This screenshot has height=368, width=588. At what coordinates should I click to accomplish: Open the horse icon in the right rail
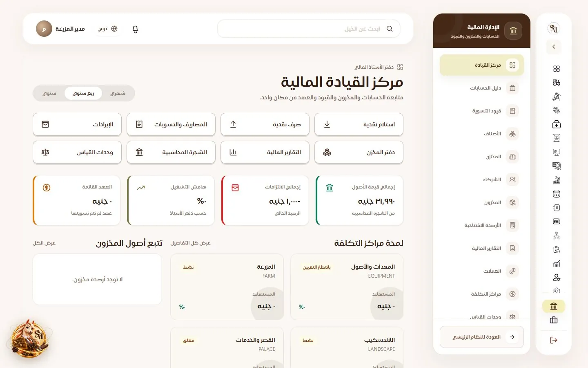click(556, 96)
